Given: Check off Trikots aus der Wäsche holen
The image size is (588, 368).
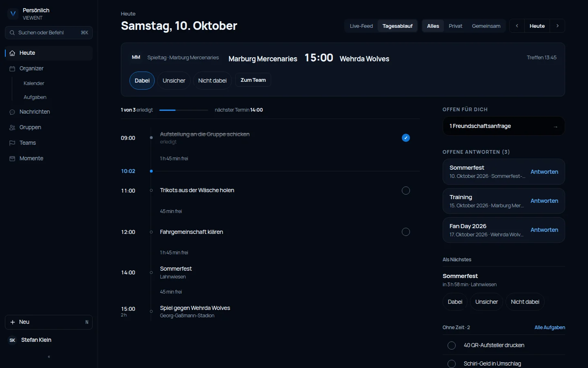Looking at the screenshot, I should (406, 191).
